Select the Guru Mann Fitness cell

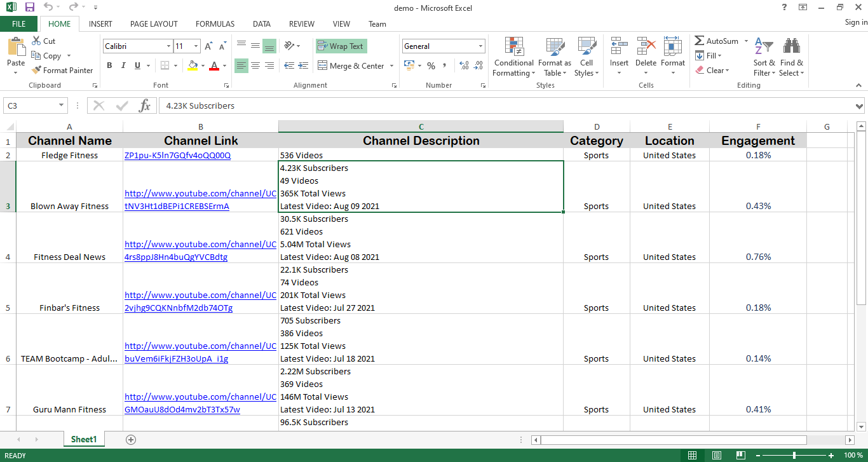coord(69,409)
